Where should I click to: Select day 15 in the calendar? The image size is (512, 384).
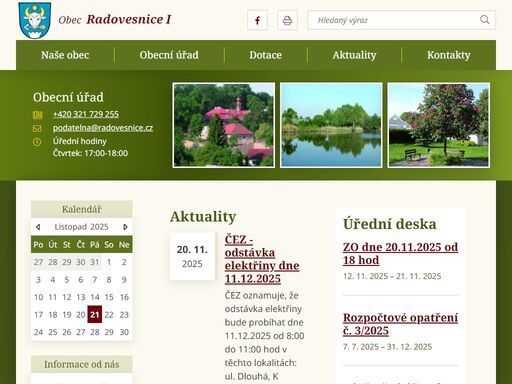pos(109,297)
